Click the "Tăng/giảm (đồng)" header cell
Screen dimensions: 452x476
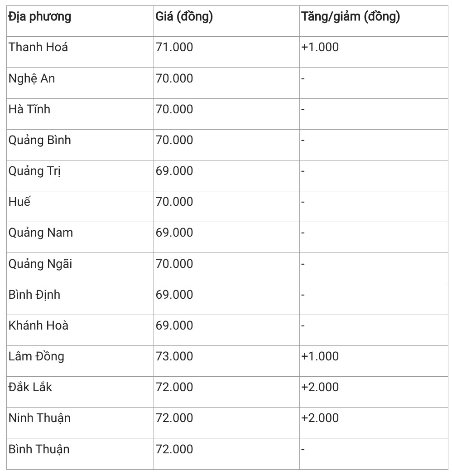pyautogui.click(x=351, y=17)
